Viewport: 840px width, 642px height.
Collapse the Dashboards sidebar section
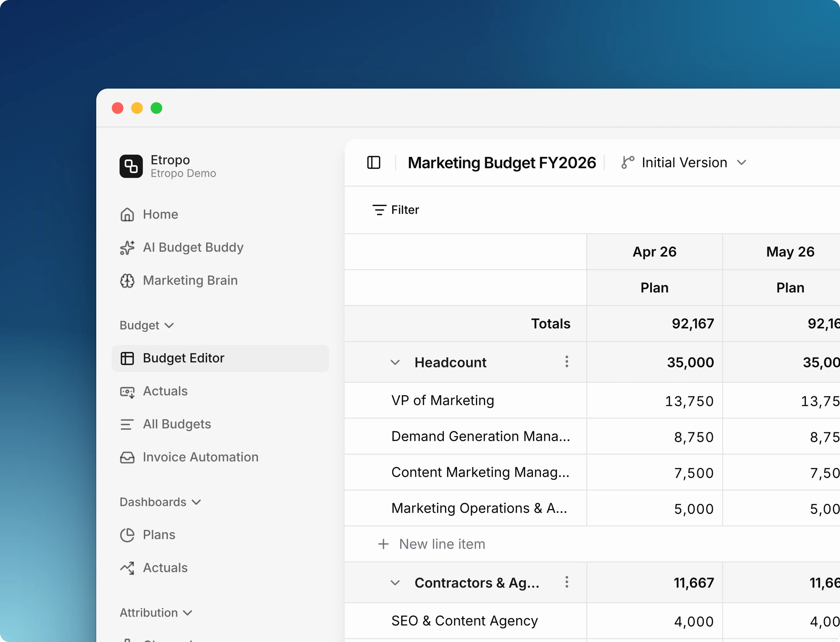[160, 502]
